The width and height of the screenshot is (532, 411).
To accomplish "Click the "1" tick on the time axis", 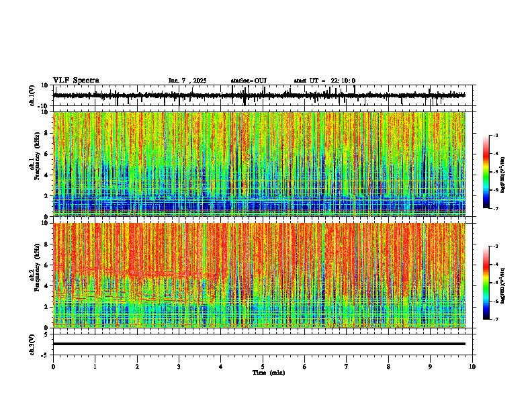I will tap(95, 367).
